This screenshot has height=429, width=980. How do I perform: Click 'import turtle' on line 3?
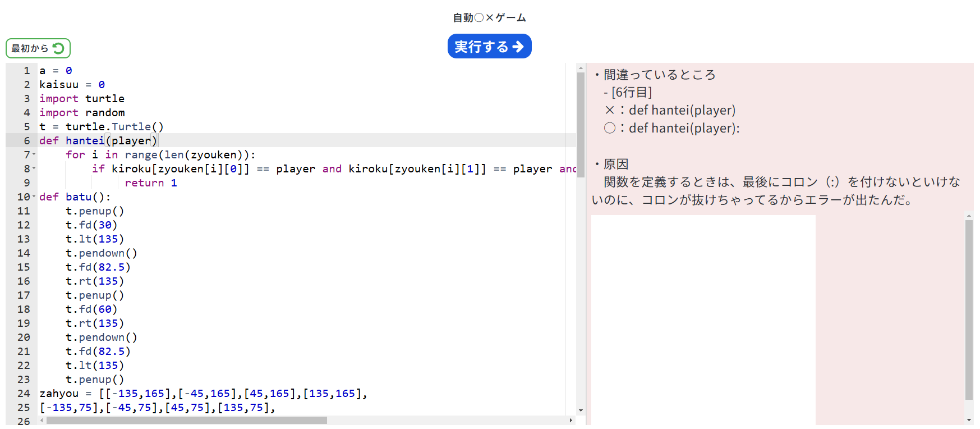[82, 98]
